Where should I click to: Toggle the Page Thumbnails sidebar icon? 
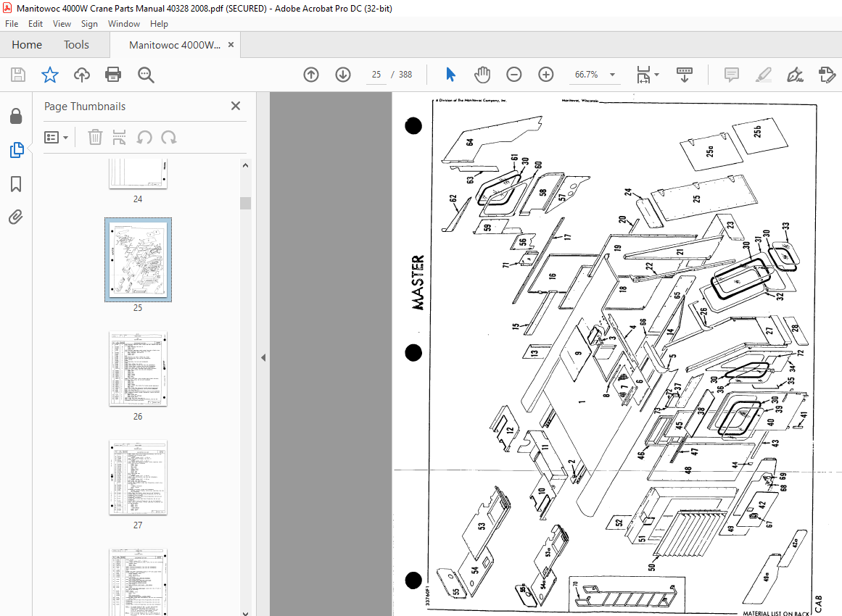[x=16, y=150]
